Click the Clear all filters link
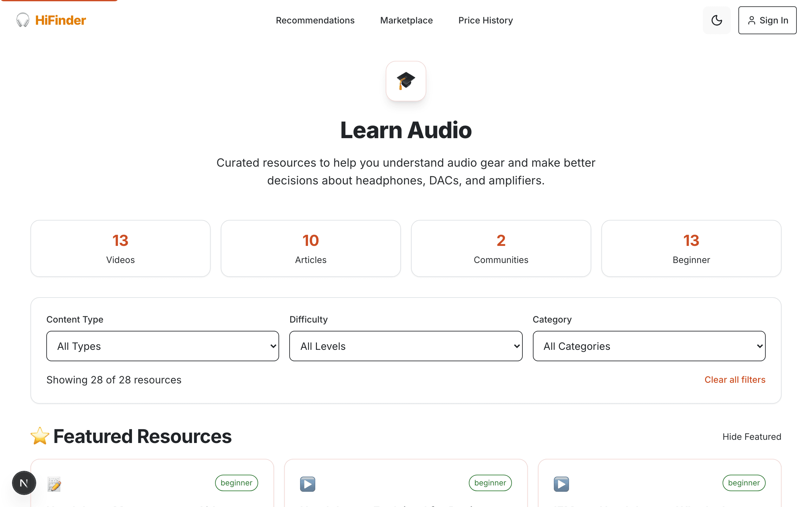 735,380
